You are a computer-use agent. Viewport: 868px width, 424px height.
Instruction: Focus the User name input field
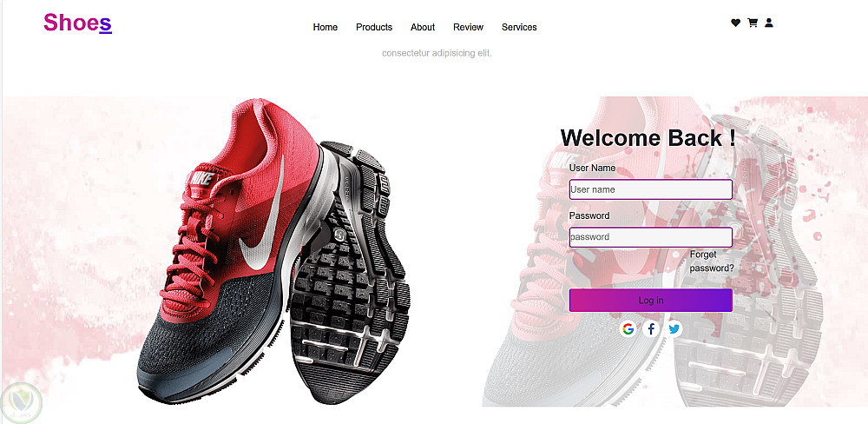(651, 189)
